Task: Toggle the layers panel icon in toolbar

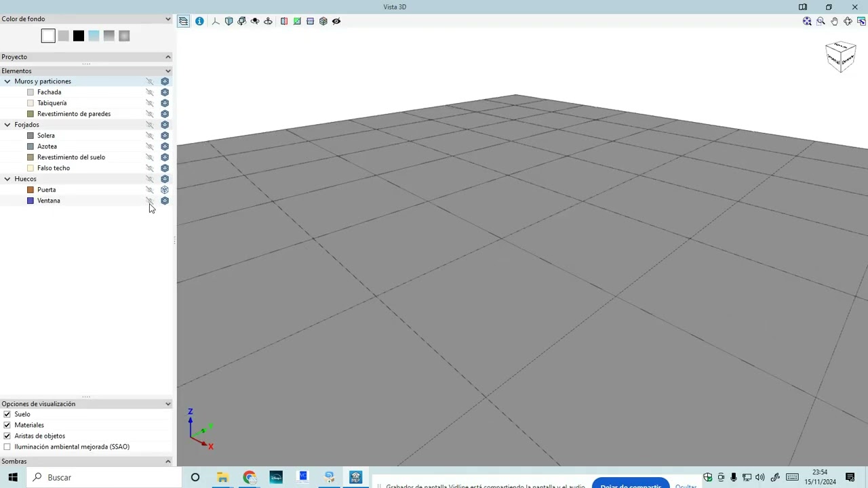Action: tap(184, 21)
